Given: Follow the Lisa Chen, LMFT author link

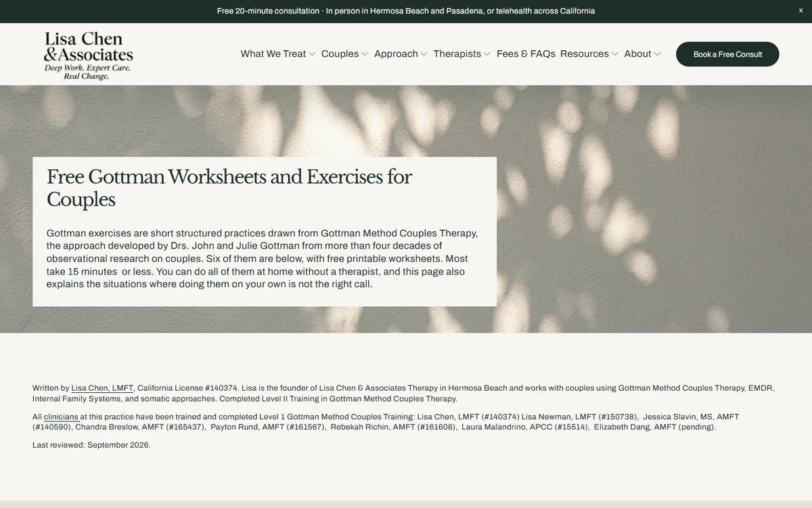Looking at the screenshot, I should pos(102,388).
